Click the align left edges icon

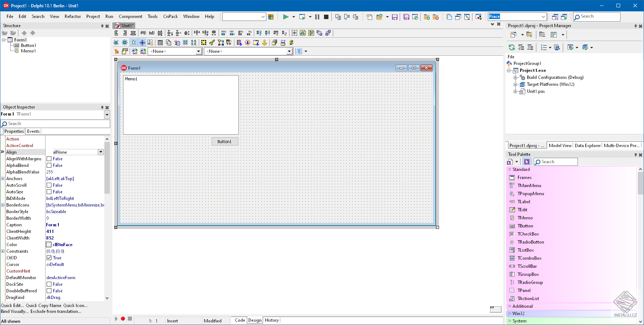pyautogui.click(x=117, y=33)
